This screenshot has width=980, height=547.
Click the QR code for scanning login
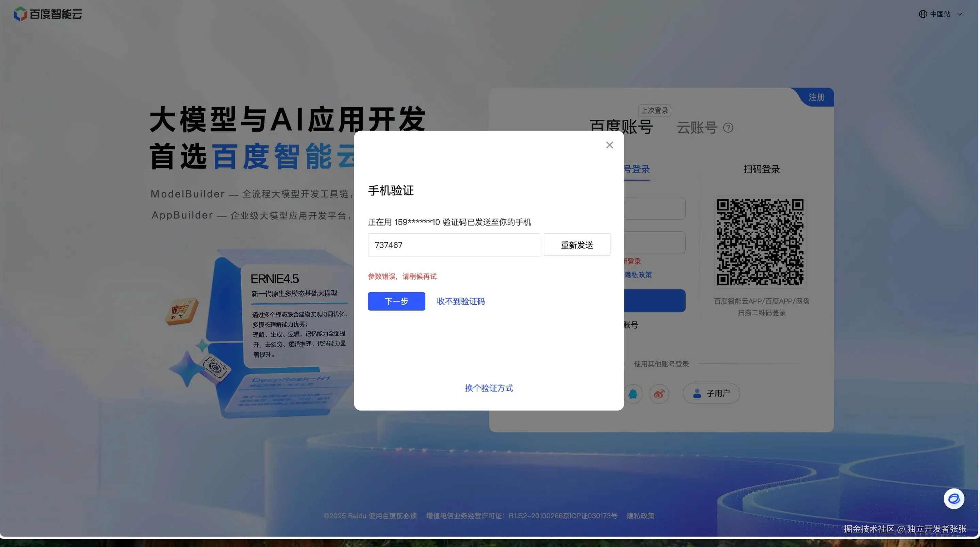click(760, 242)
